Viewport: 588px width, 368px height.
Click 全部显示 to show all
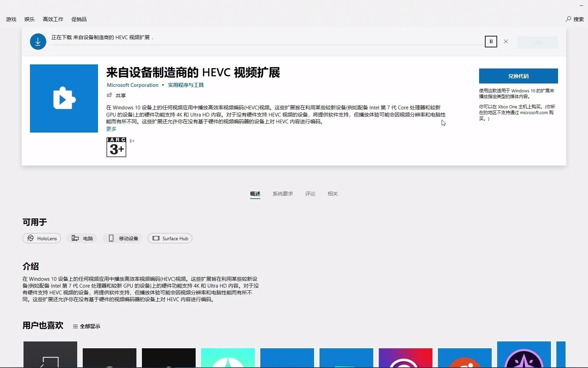(x=87, y=326)
